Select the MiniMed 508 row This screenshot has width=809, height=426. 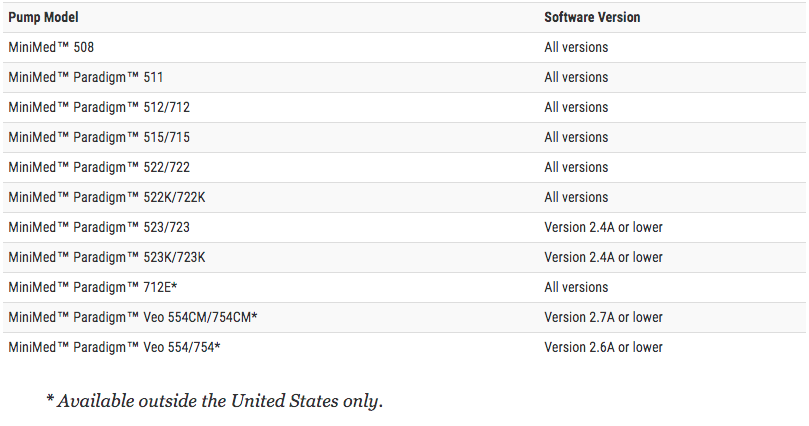(x=404, y=47)
